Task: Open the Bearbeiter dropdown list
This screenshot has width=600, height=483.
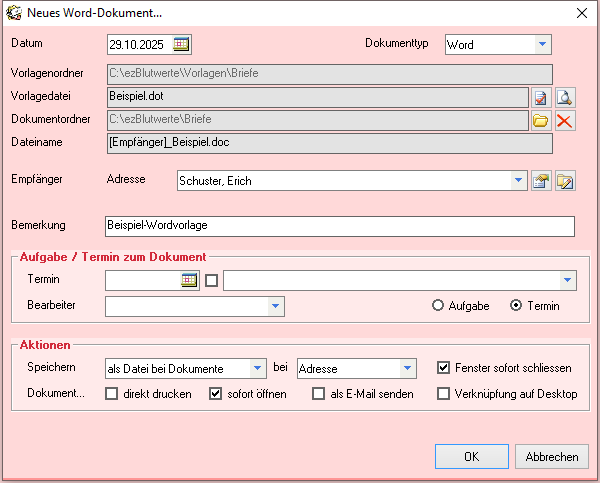Action: click(275, 306)
